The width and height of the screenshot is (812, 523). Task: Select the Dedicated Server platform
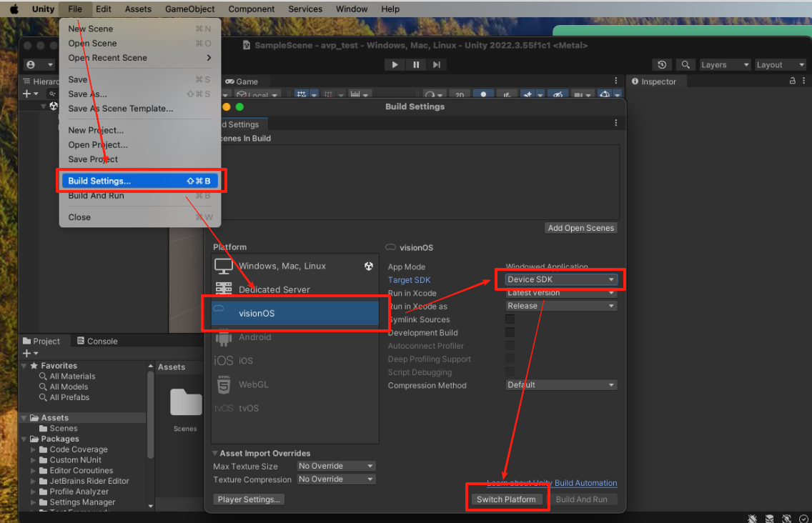click(x=295, y=289)
